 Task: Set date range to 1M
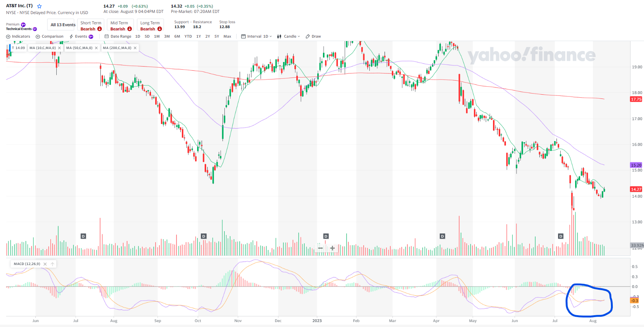click(157, 37)
